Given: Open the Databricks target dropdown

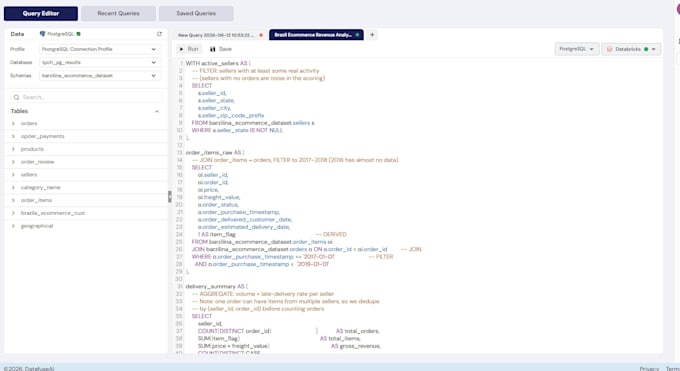Looking at the screenshot, I should click(631, 49).
